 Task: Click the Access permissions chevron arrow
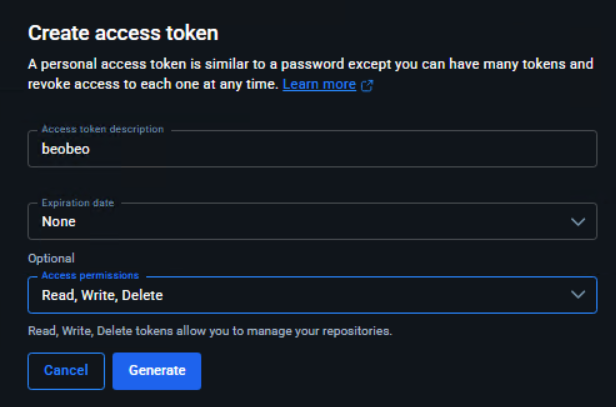pos(577,295)
